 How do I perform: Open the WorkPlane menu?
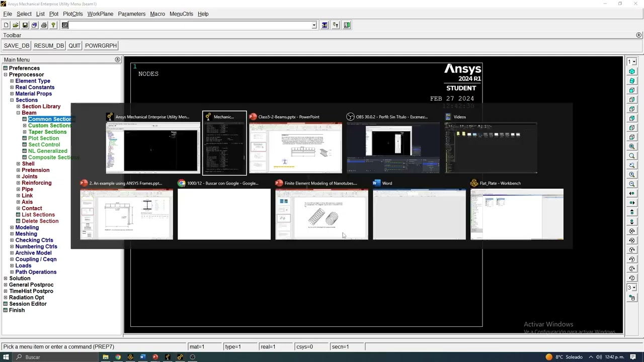pyautogui.click(x=100, y=14)
